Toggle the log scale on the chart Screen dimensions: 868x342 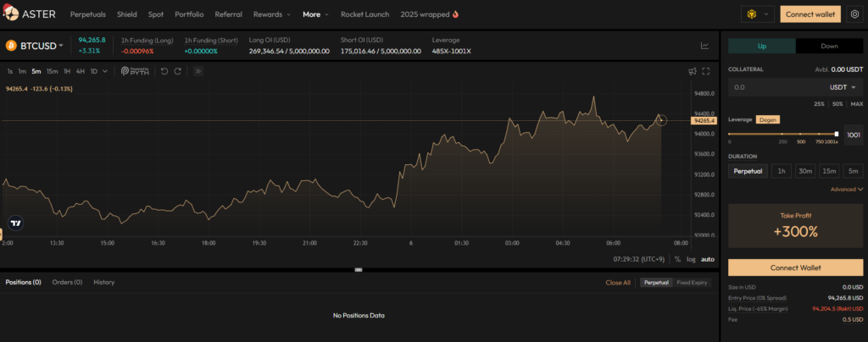[691, 259]
